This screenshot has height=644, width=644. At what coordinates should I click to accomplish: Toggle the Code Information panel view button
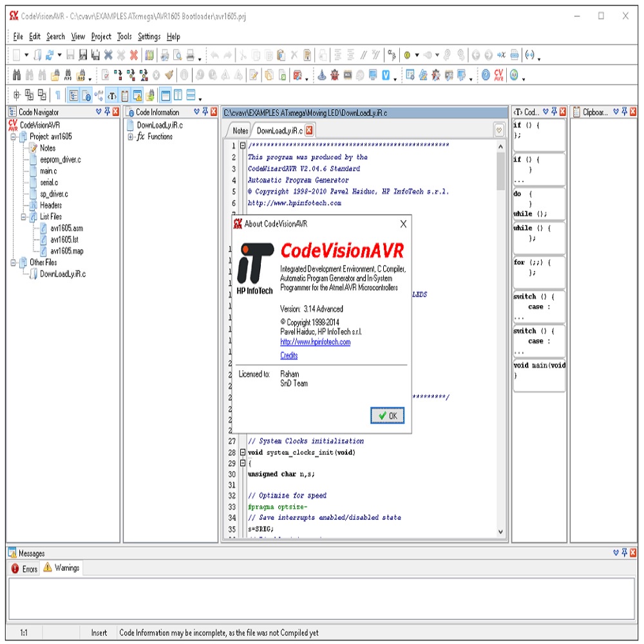[86, 96]
